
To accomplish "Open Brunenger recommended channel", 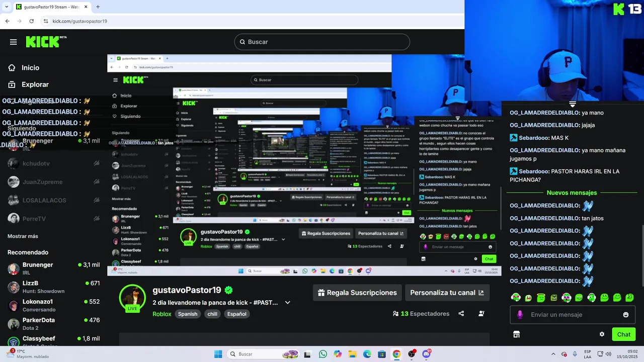I will 53,268.
